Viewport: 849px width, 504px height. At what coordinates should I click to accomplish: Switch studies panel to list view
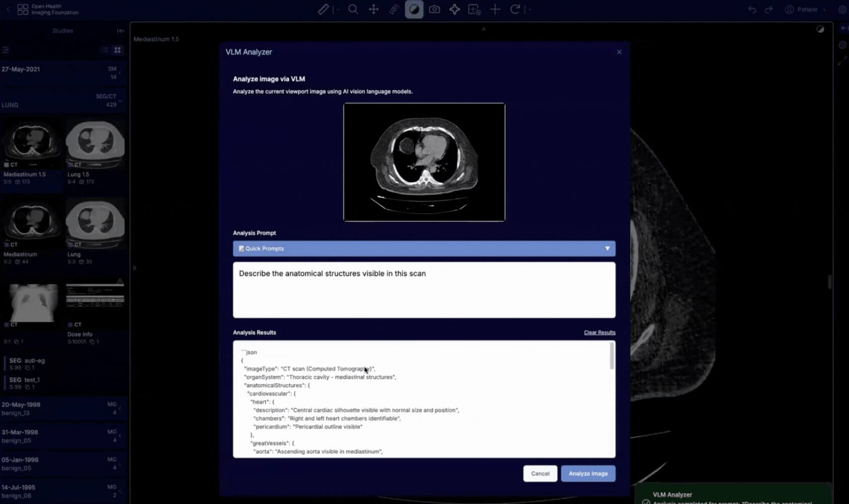pos(105,50)
